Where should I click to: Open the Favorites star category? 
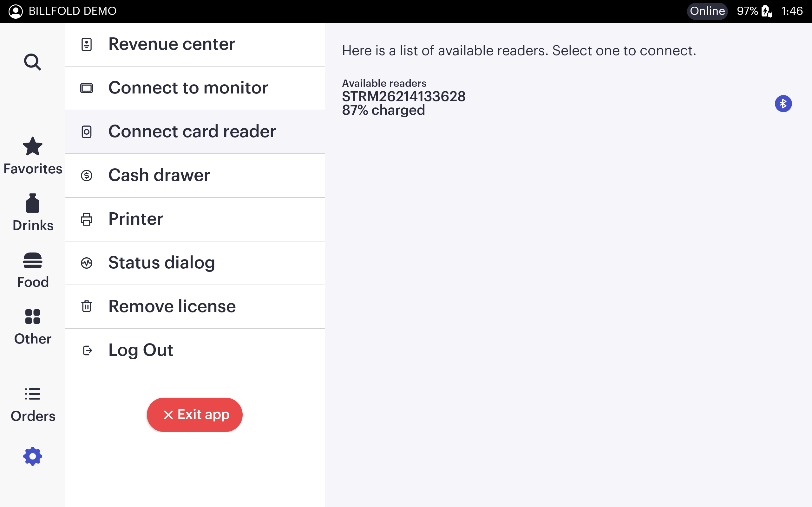click(33, 156)
